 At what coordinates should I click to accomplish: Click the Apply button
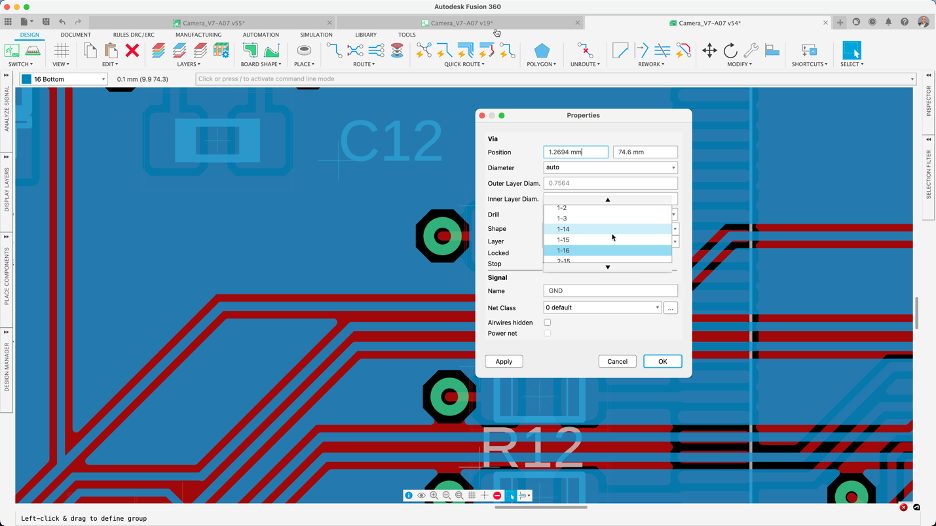(504, 361)
